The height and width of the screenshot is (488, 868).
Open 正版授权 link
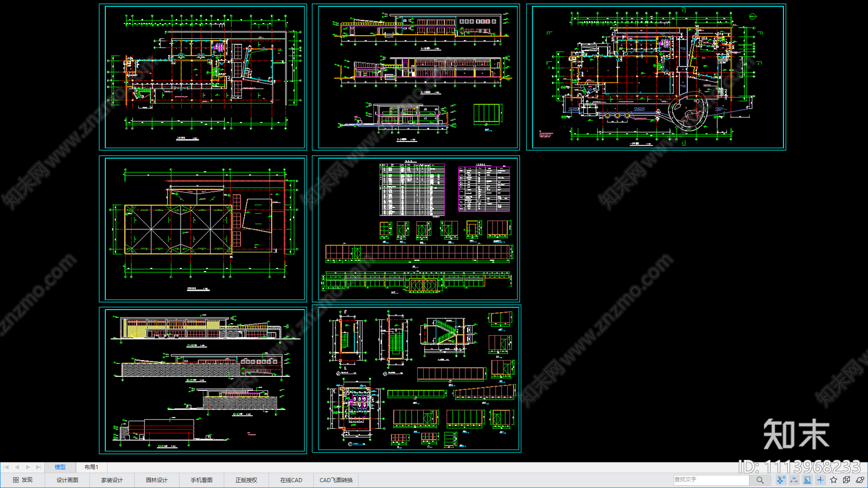(x=246, y=480)
